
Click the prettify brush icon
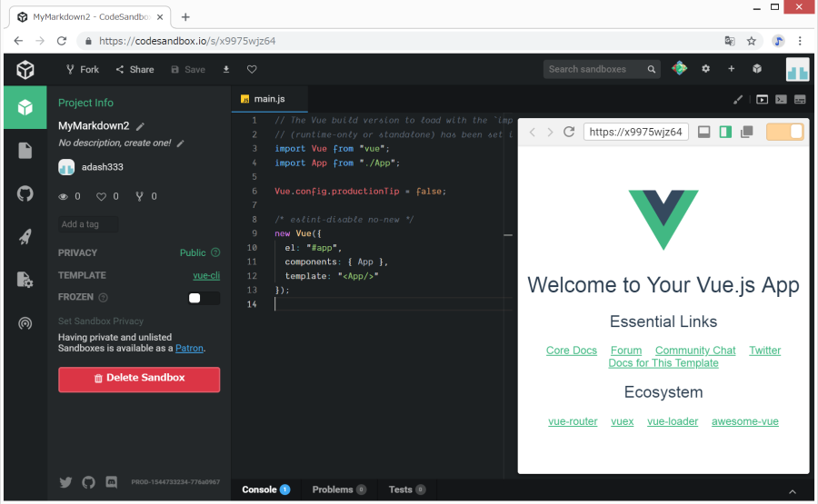coord(738,99)
